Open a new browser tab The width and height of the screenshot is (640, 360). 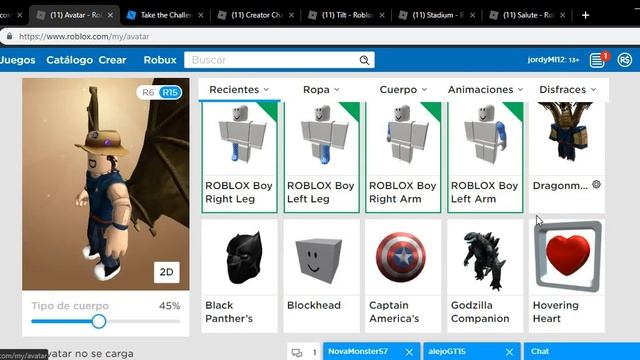click(585, 15)
